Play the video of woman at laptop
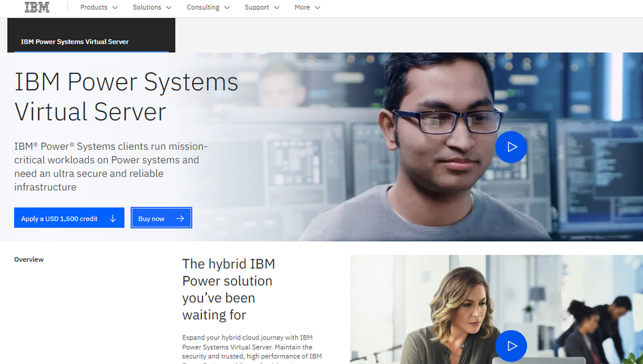 511,346
